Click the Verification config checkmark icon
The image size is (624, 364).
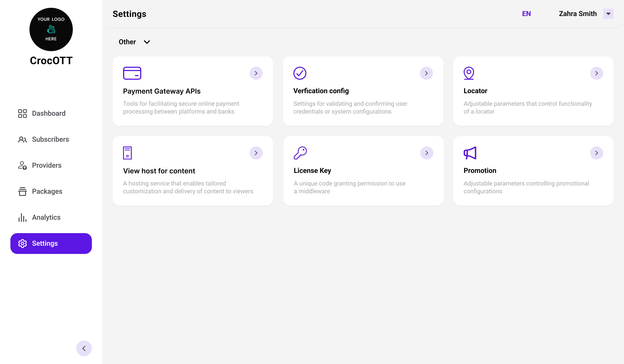(x=300, y=73)
